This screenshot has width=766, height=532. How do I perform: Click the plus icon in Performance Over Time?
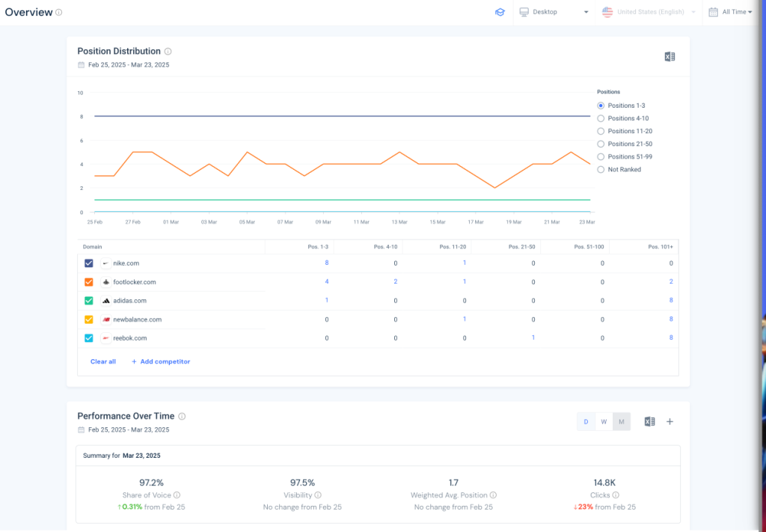pos(670,422)
